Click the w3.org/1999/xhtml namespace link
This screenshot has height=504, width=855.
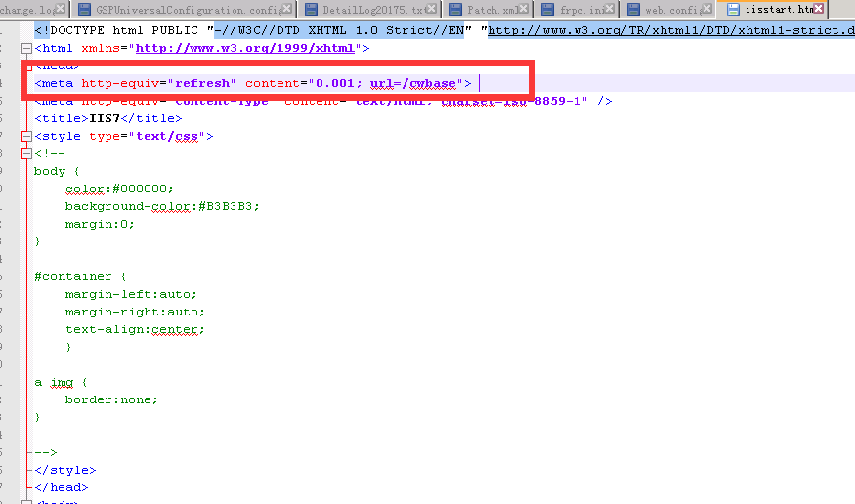tap(244, 48)
